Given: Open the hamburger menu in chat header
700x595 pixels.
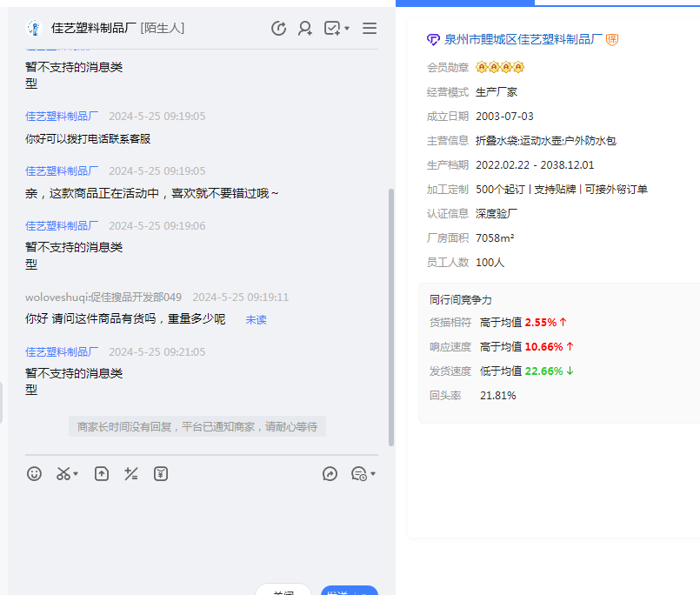Looking at the screenshot, I should pyautogui.click(x=370, y=29).
